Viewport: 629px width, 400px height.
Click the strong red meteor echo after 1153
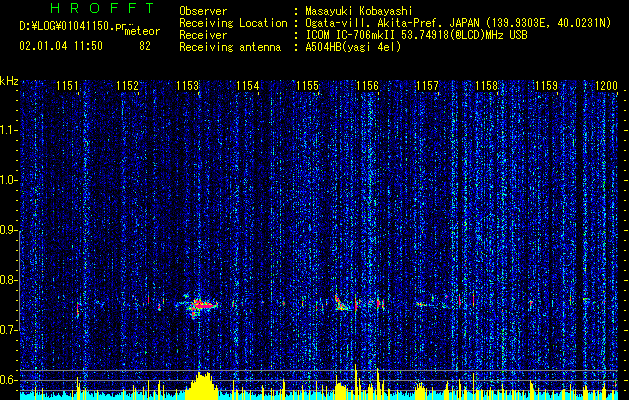(x=202, y=305)
